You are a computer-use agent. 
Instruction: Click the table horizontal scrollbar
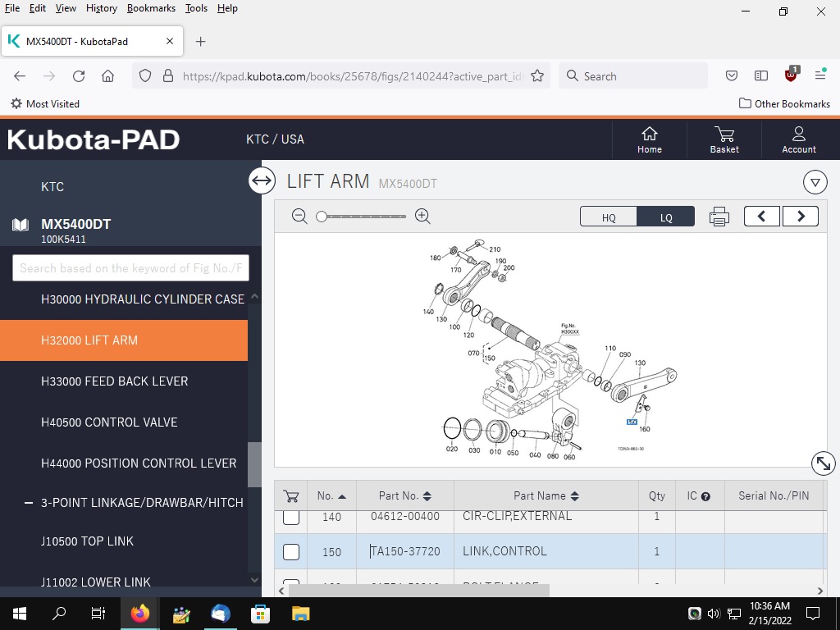(x=419, y=591)
